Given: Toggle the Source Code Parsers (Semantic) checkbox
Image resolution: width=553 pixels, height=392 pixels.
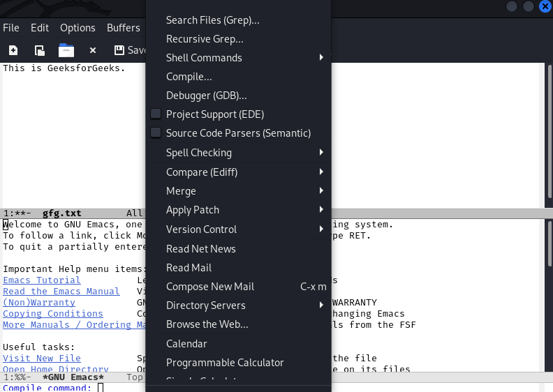Looking at the screenshot, I should click(x=156, y=133).
